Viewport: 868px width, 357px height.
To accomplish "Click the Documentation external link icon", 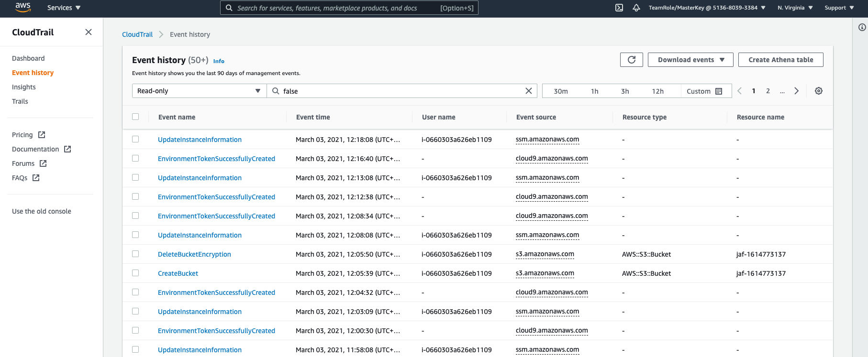I will point(67,149).
